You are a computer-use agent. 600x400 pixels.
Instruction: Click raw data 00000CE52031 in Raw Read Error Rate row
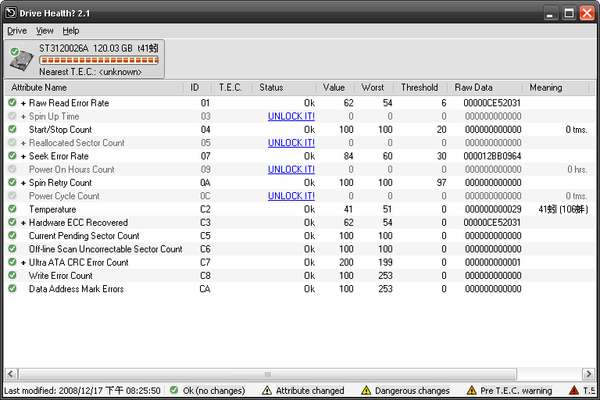492,103
